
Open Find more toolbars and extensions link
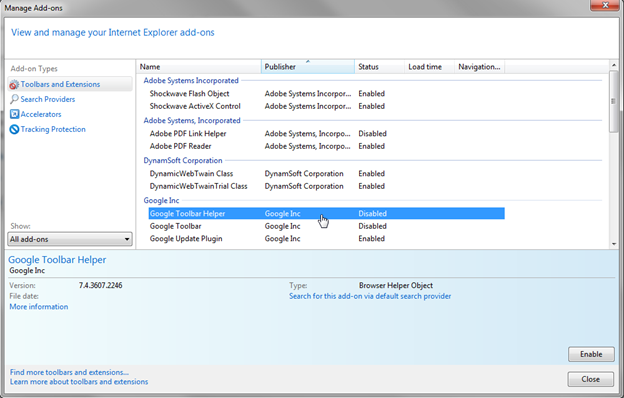tap(69, 372)
